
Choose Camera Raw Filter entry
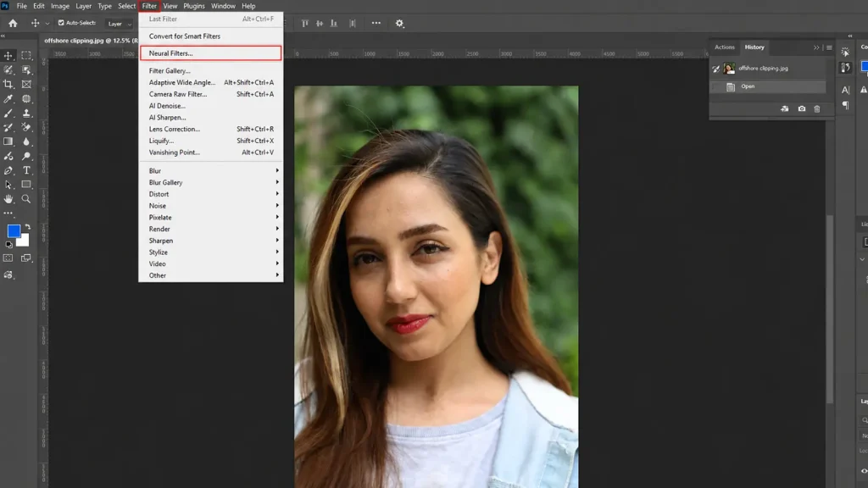tap(211, 94)
